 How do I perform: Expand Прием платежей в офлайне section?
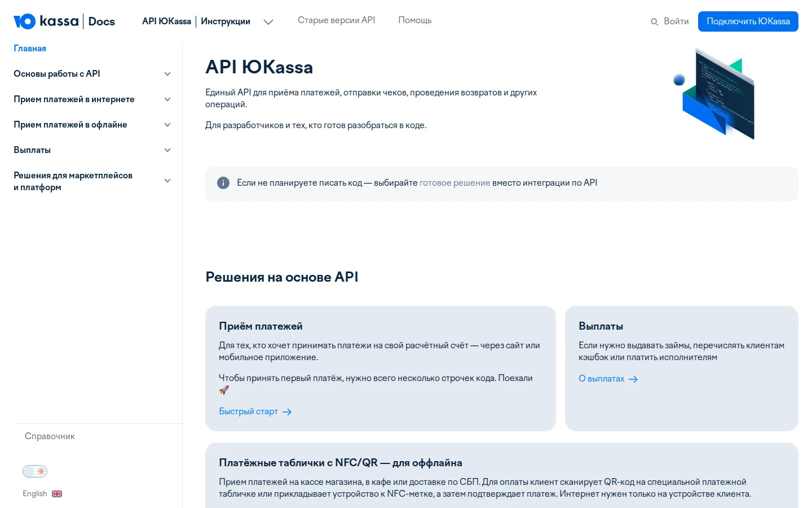[x=167, y=125]
